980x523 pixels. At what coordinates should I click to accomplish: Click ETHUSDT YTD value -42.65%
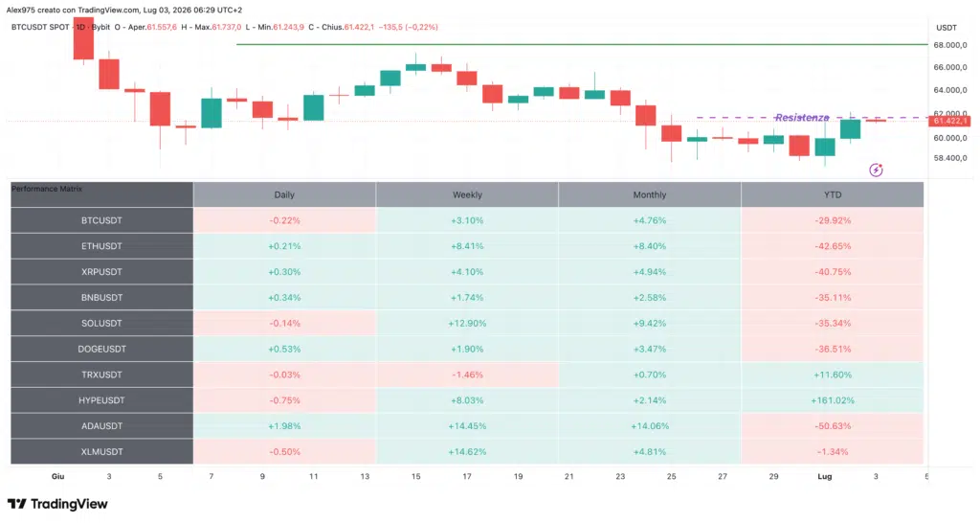click(x=833, y=246)
